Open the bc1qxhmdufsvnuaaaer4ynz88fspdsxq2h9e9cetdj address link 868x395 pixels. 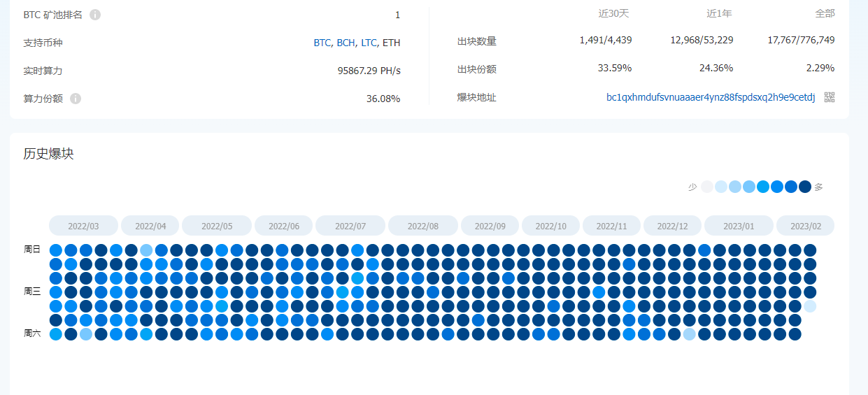point(711,97)
